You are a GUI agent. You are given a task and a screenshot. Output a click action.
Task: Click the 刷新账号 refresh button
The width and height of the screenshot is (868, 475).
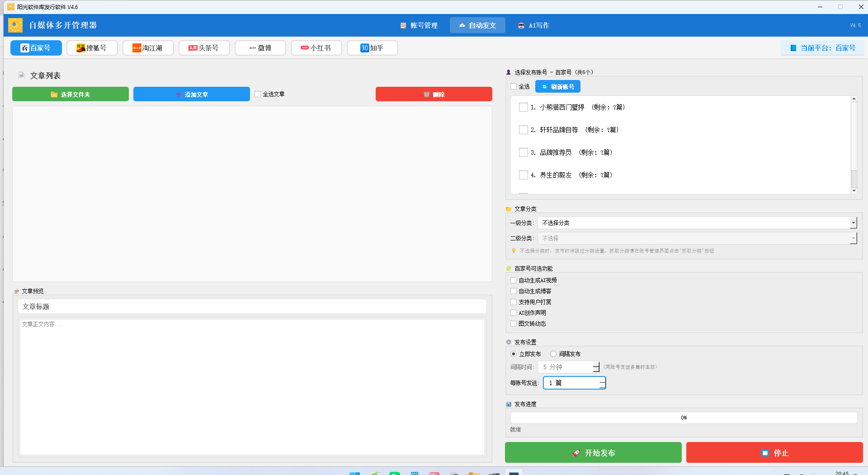point(558,86)
